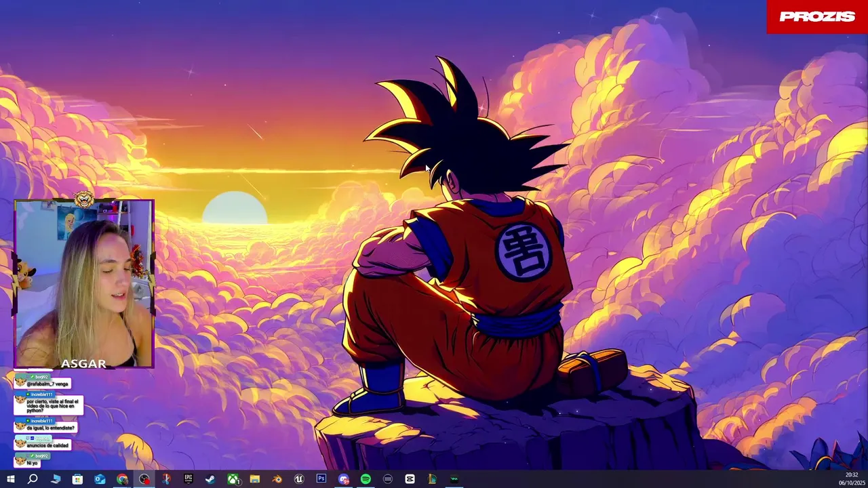Click chat message "@rafabalm_7 venga"
Viewport: 868px width, 488px height.
47,384
